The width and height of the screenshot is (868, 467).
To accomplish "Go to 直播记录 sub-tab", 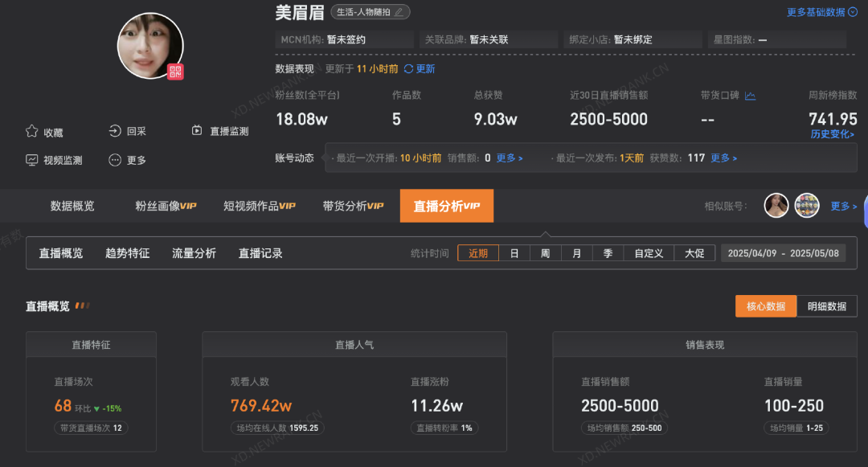I will pos(260,253).
